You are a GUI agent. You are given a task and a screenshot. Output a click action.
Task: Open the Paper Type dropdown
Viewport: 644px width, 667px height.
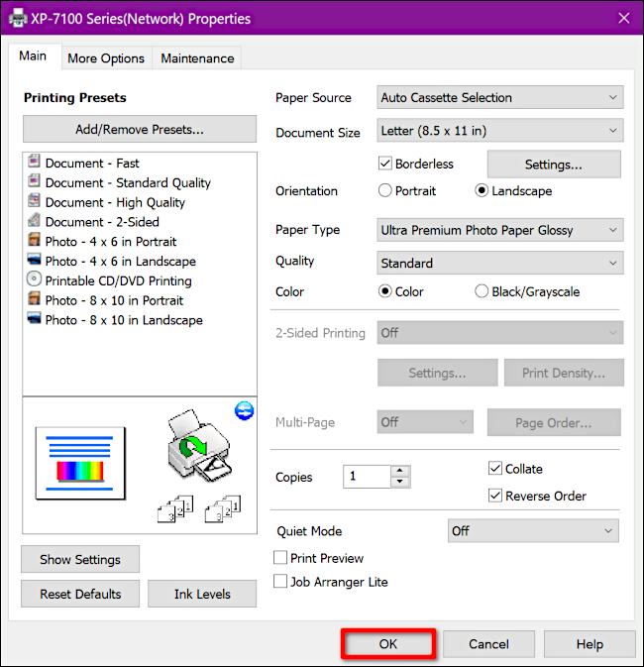click(500, 230)
